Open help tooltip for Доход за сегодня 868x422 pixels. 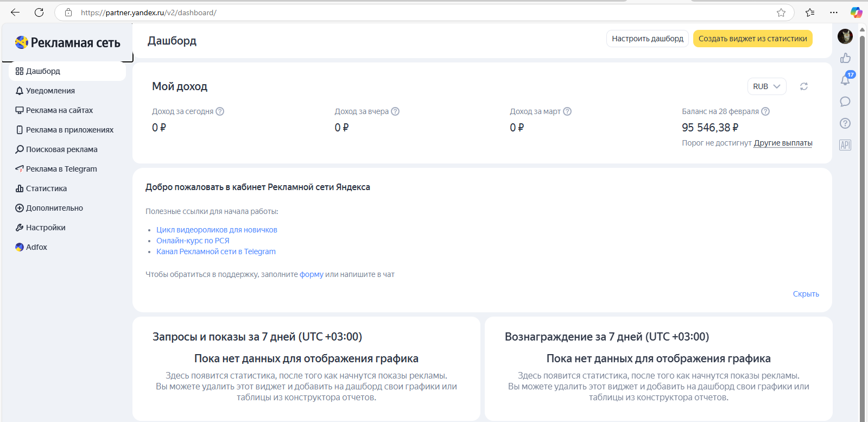click(x=220, y=111)
